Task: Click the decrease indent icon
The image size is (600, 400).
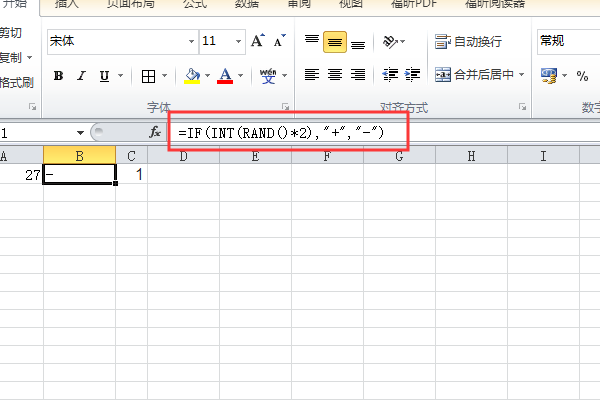Action: click(x=390, y=75)
